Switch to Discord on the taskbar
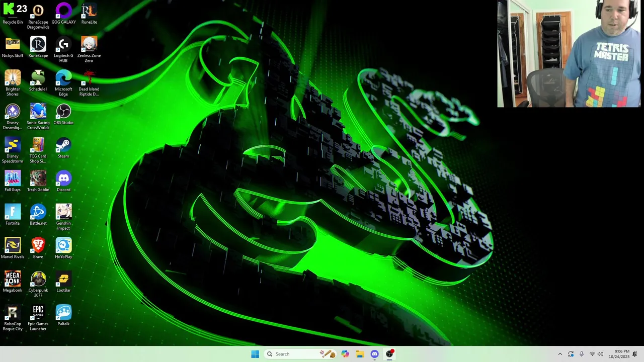Viewport: 644px width, 362px height. (x=374, y=354)
